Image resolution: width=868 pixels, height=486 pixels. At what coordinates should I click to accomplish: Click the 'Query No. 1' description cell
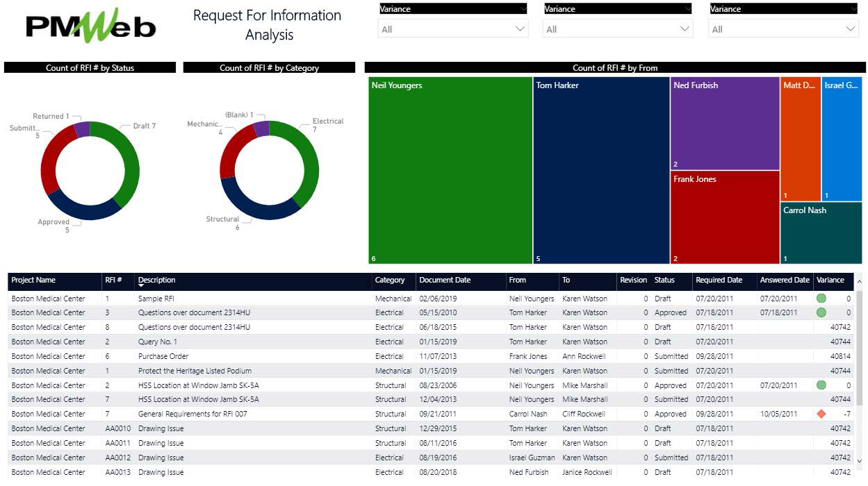[x=158, y=342]
